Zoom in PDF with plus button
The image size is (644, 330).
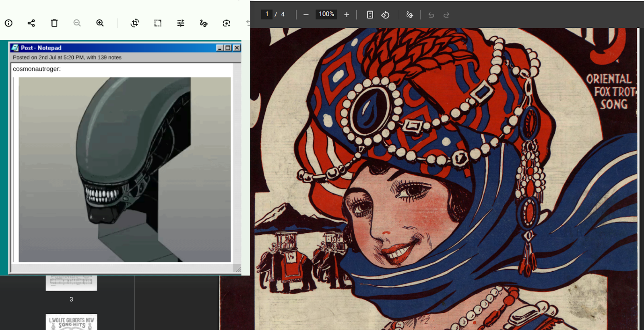tap(347, 14)
